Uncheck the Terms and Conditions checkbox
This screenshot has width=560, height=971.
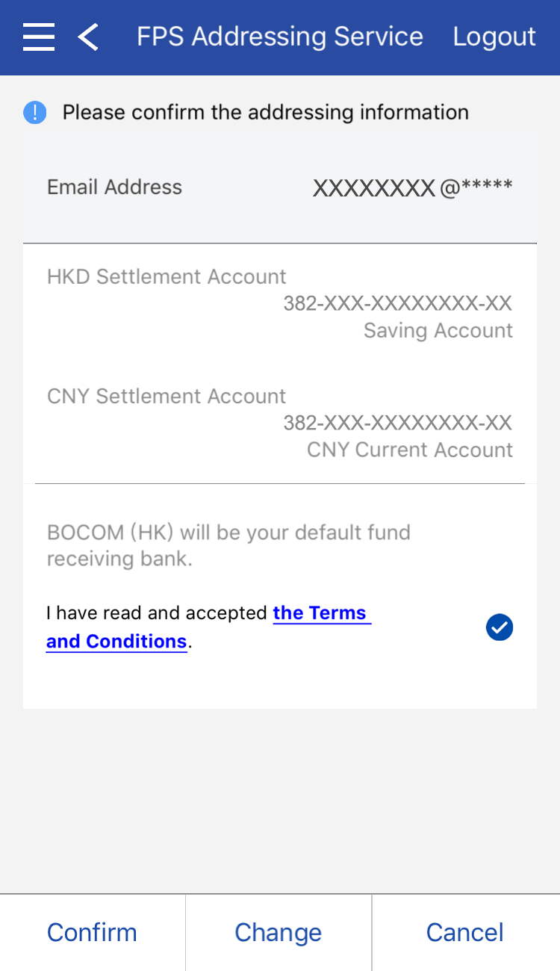tap(500, 627)
